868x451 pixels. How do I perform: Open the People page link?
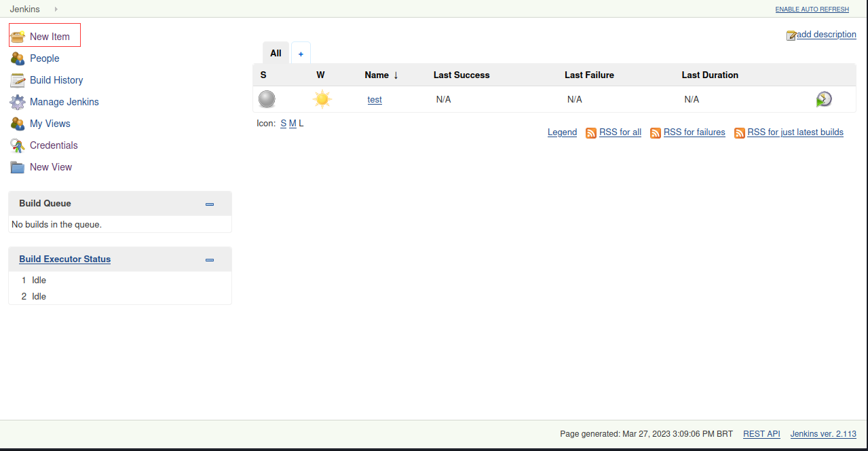(45, 58)
